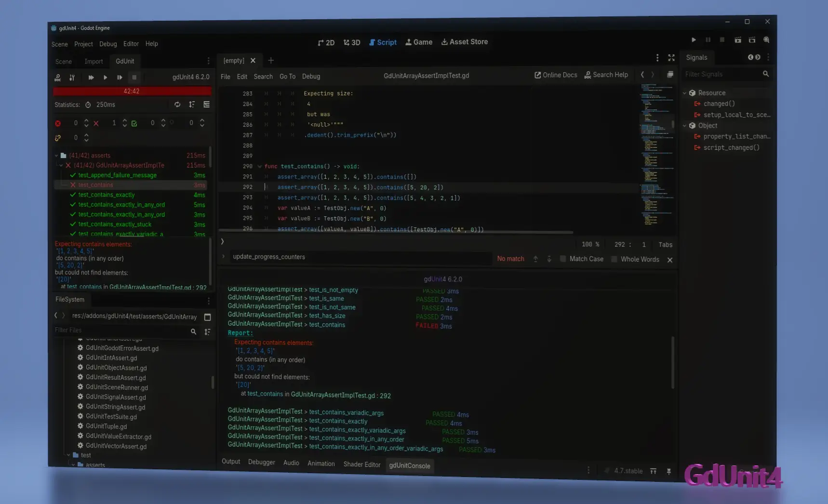Collapse the Object signals group

pyautogui.click(x=685, y=126)
